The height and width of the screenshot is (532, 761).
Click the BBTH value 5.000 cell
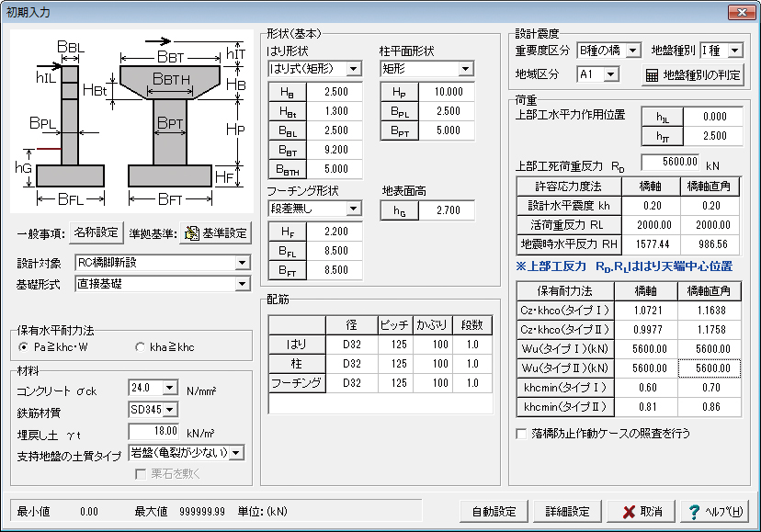pyautogui.click(x=335, y=169)
